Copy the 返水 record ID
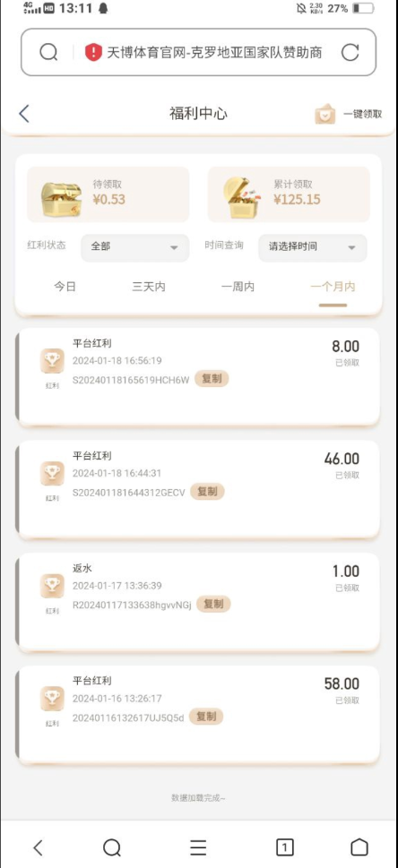Image resolution: width=398 pixels, height=868 pixels. pos(213,604)
